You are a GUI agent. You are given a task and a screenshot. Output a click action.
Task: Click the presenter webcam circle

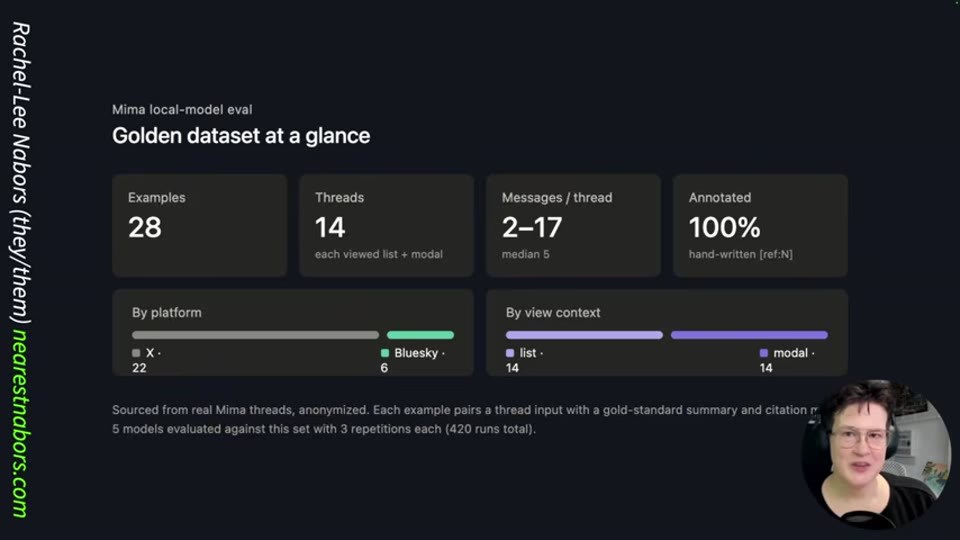[876, 454]
